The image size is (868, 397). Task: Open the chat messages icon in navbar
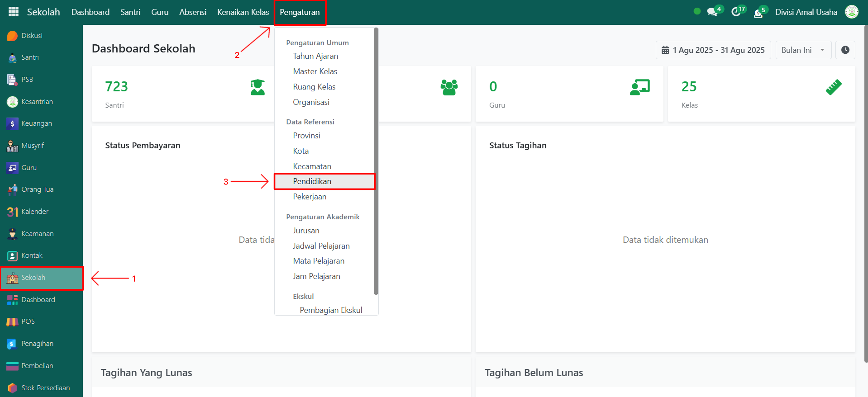point(712,12)
